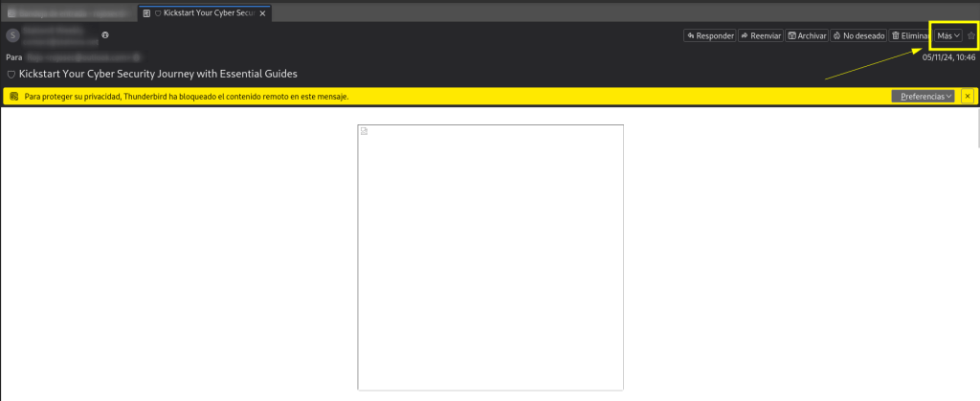Click the sender avatar circle
The width and height of the screenshot is (980, 401).
[x=12, y=35]
